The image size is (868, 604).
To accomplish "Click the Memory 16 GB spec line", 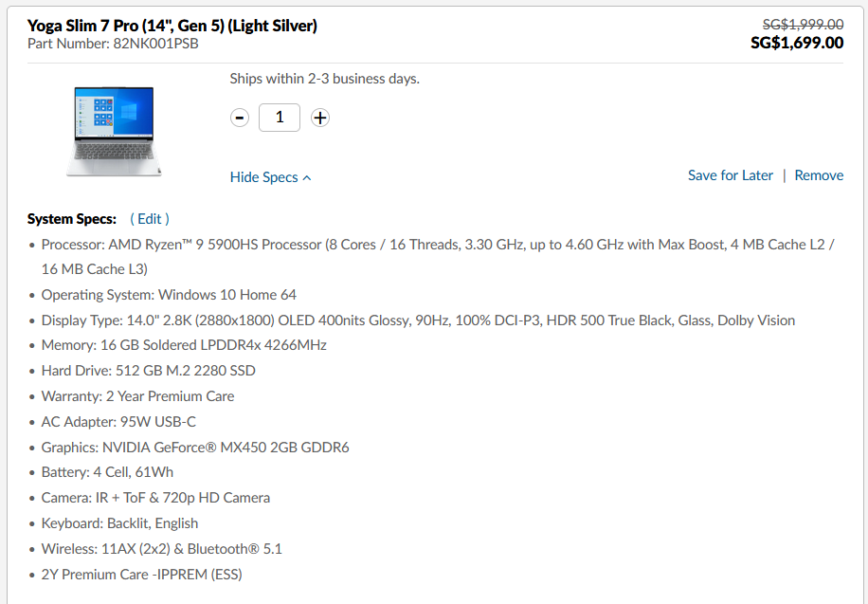I will pyautogui.click(x=184, y=345).
